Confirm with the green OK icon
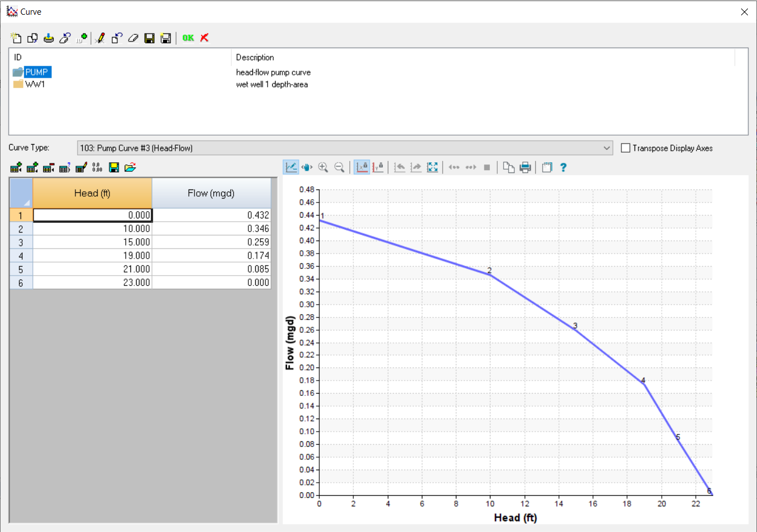The width and height of the screenshot is (757, 532). 188,38
